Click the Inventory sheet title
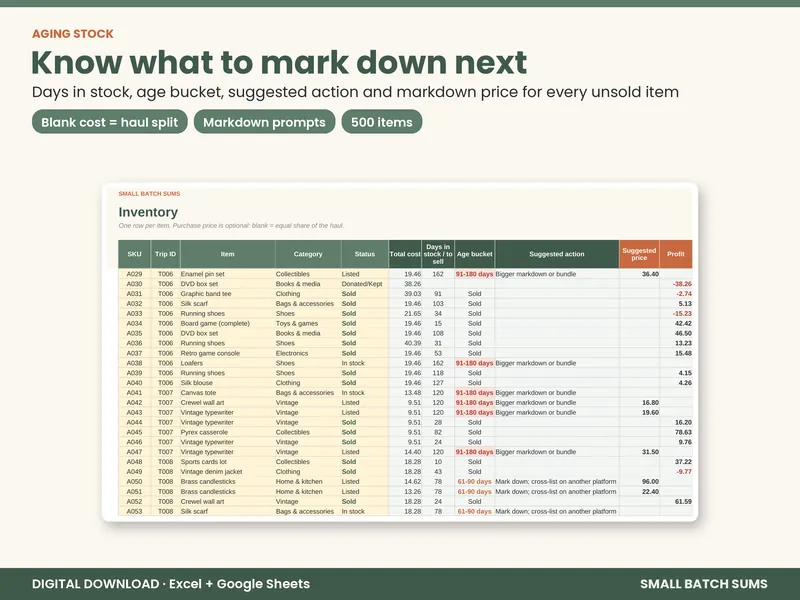Viewport: 800px width, 600px height. coord(148,212)
